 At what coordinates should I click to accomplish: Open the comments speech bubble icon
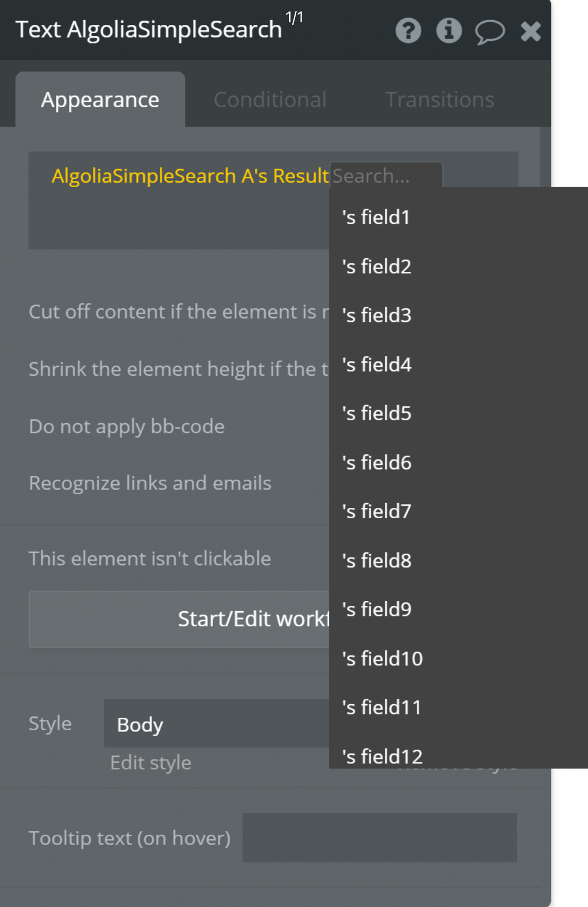(x=490, y=32)
